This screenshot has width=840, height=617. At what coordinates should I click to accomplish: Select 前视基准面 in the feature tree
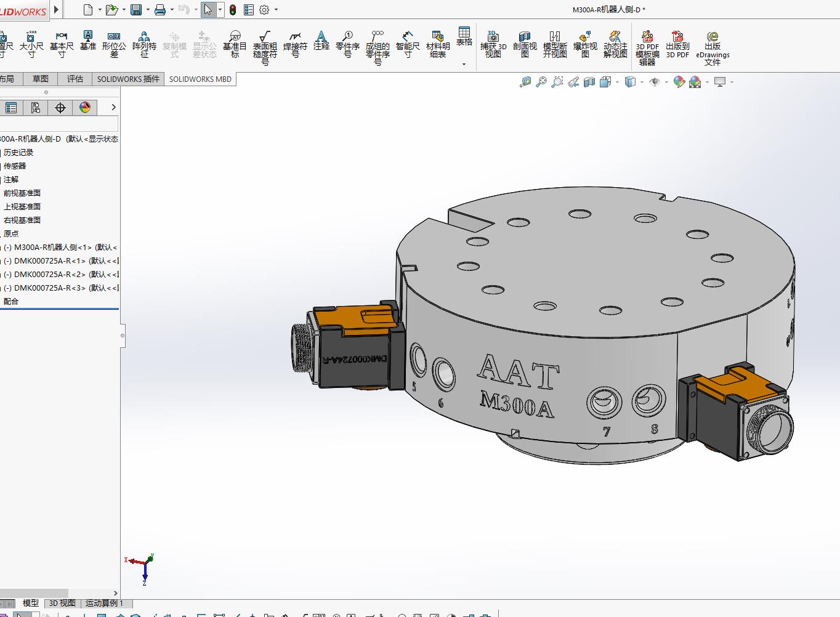coord(22,193)
